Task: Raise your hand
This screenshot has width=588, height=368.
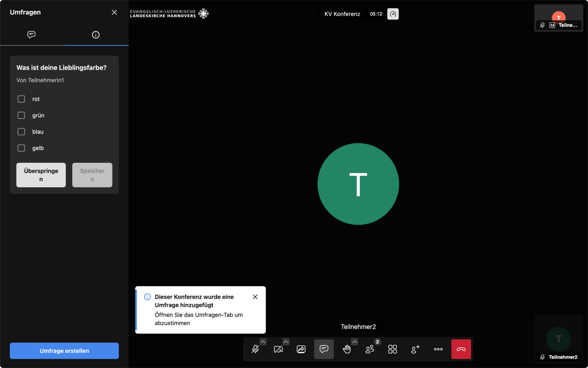Action: pyautogui.click(x=347, y=349)
